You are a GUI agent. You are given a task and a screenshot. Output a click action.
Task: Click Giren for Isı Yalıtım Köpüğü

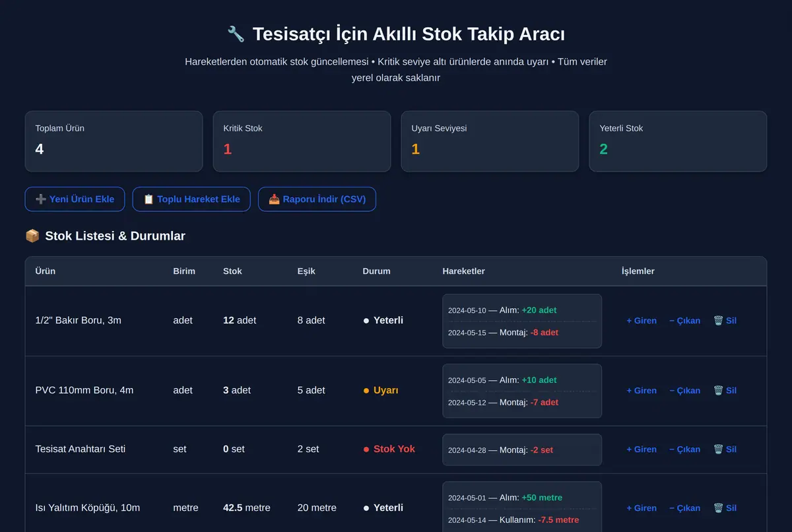click(642, 508)
